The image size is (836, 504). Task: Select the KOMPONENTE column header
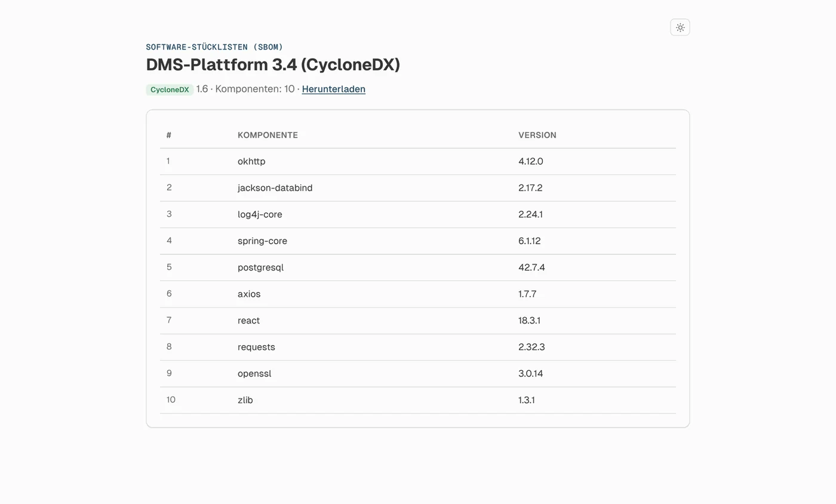pos(268,135)
